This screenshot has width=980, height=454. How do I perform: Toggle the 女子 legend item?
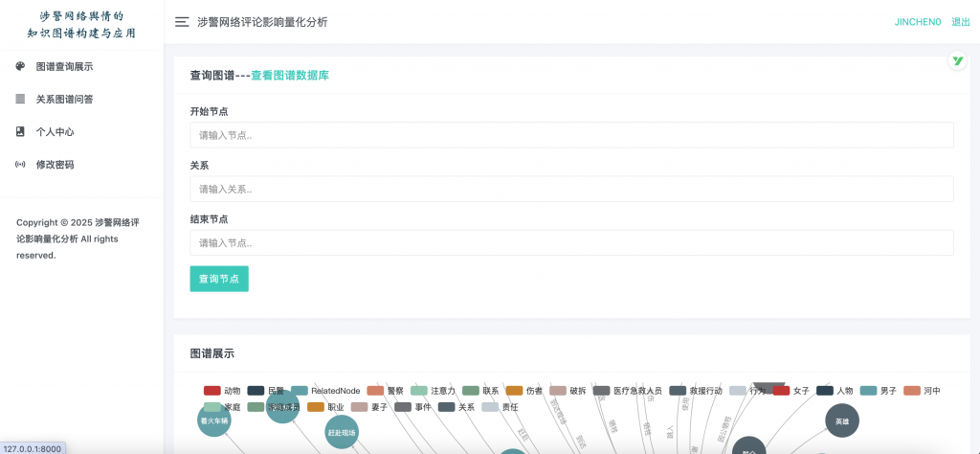click(x=791, y=391)
